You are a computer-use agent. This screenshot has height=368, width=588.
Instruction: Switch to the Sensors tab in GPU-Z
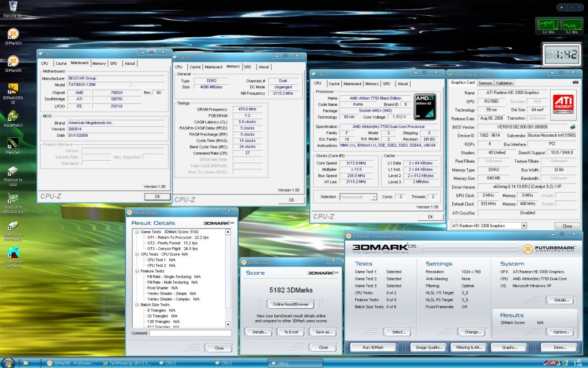tap(485, 83)
